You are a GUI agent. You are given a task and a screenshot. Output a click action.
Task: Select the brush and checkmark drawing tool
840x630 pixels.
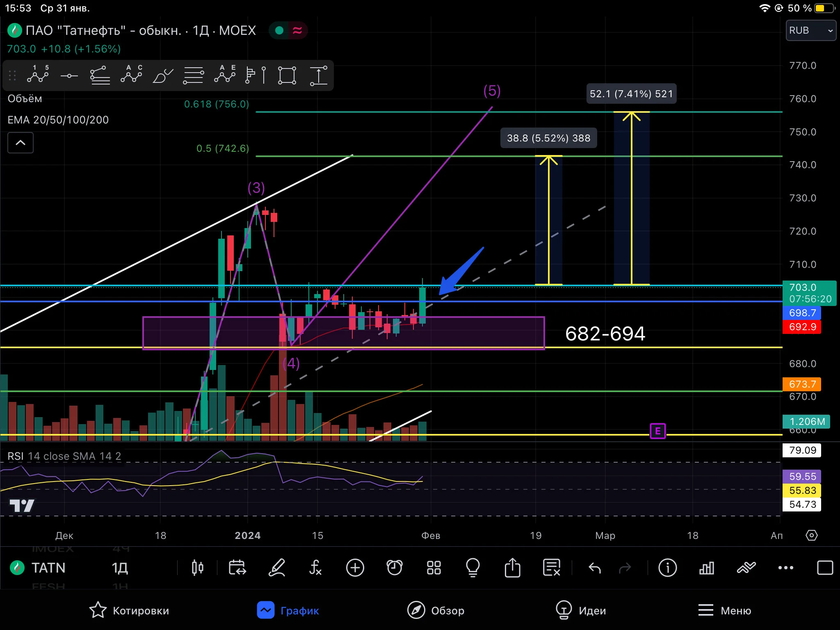click(x=162, y=75)
